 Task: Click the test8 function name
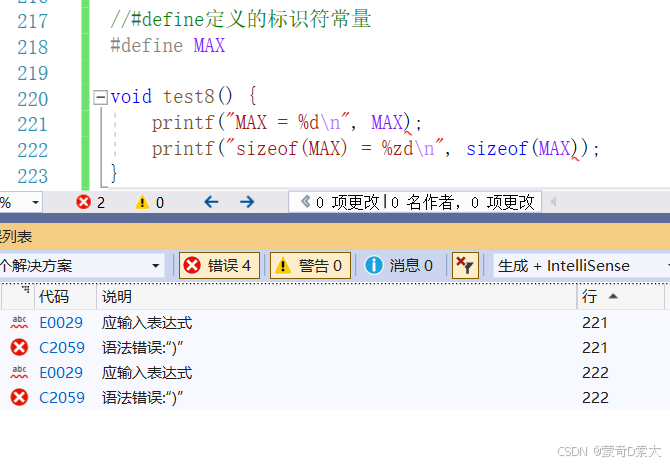[188, 97]
